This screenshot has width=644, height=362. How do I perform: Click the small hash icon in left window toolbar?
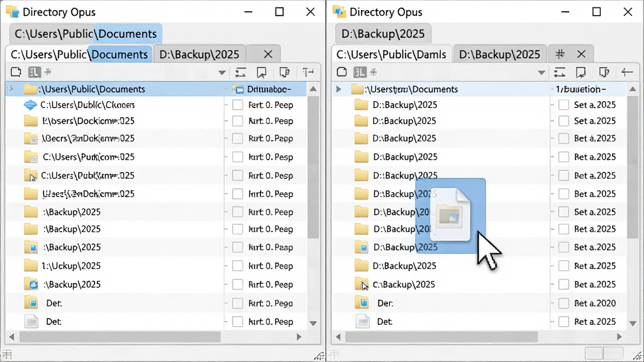coord(48,72)
